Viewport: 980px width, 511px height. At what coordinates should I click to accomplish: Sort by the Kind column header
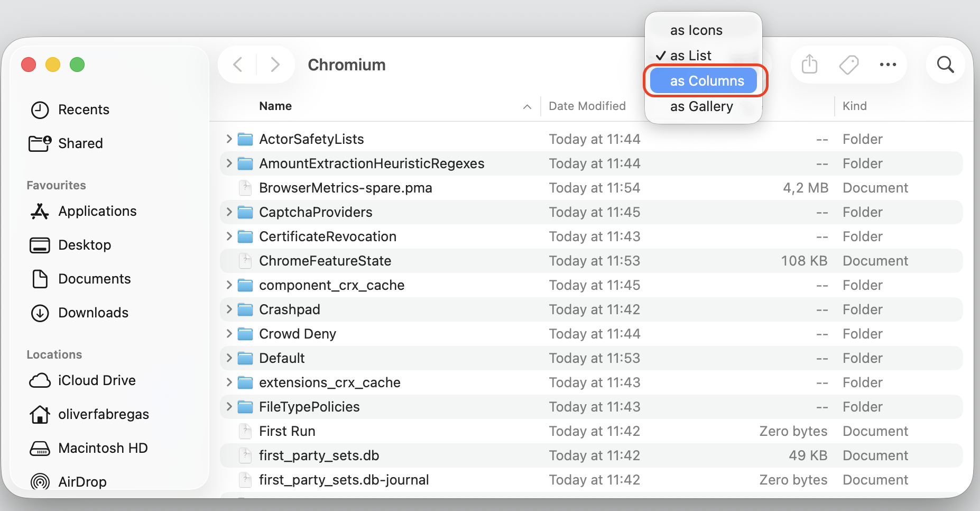click(x=854, y=106)
